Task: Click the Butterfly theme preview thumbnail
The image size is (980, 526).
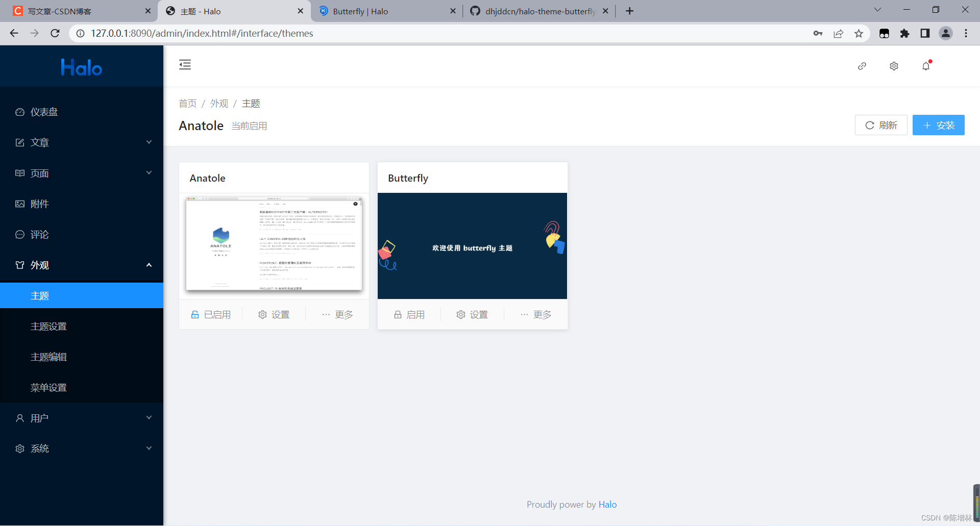Action: coord(472,246)
